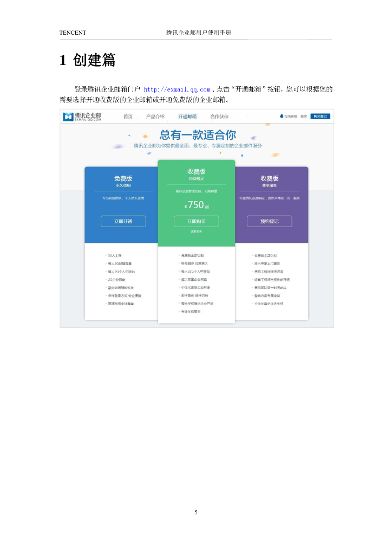
Task: Click the 技术专家上门服务 feature item
Action: click(x=267, y=264)
